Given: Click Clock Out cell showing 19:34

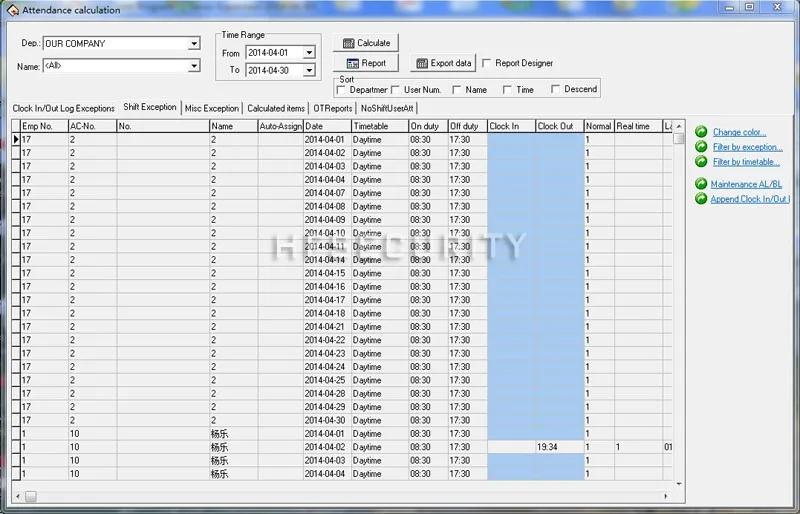Looking at the screenshot, I should (x=560, y=447).
